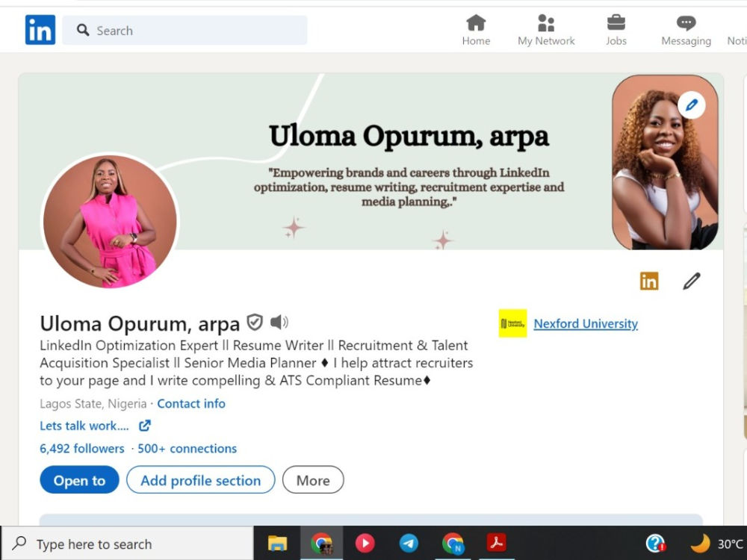Open Messaging from top navigation
Image resolution: width=747 pixels, height=560 pixels.
click(x=686, y=30)
